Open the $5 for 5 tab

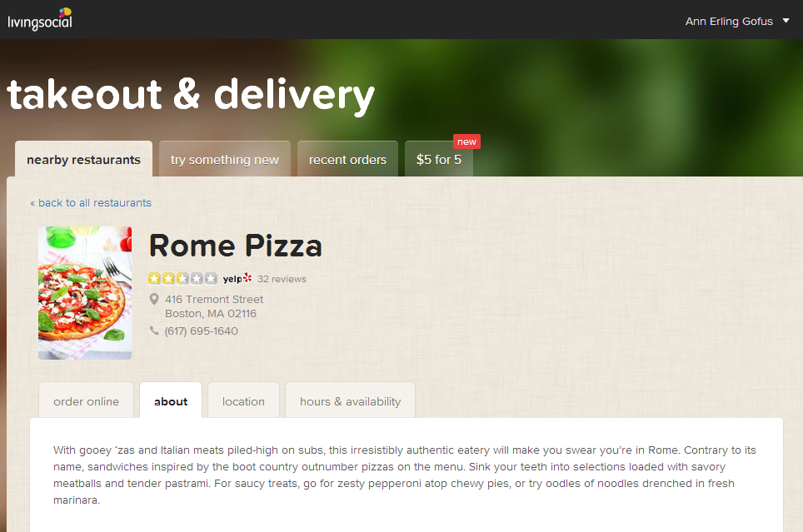[x=439, y=159]
